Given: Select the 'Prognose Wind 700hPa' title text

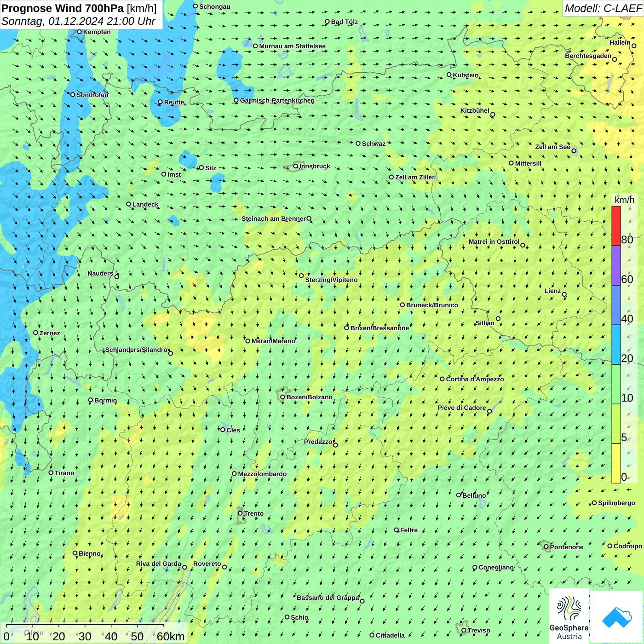Looking at the screenshot, I should coord(63,8).
